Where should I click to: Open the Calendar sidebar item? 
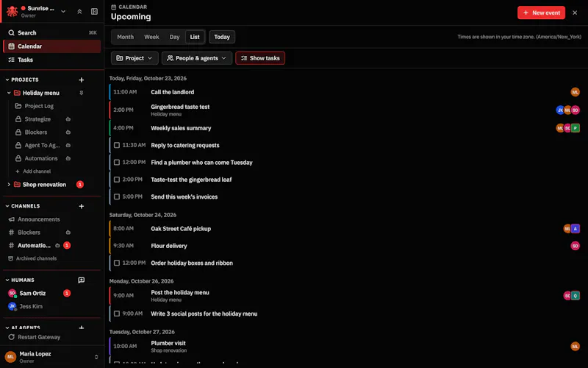click(x=52, y=46)
